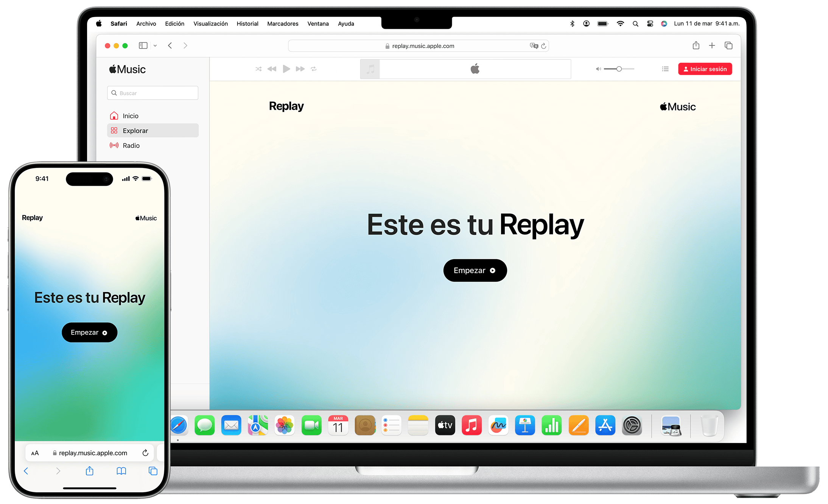The image size is (828, 504).
Task: Tap the AA reader button on iPhone
Action: point(35,453)
